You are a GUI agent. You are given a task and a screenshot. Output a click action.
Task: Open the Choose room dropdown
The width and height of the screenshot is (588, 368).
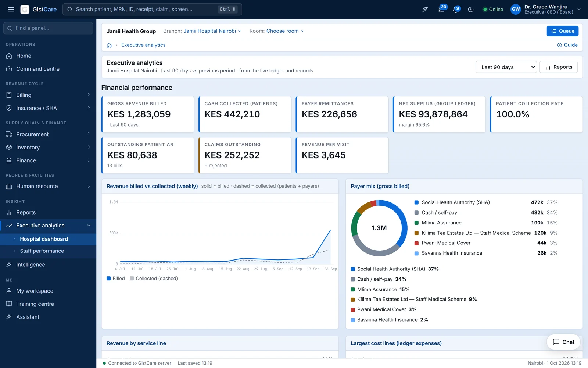[285, 31]
